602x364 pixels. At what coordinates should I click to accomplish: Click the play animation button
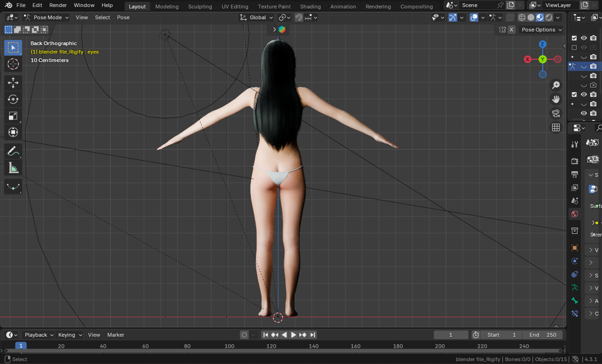click(x=293, y=335)
